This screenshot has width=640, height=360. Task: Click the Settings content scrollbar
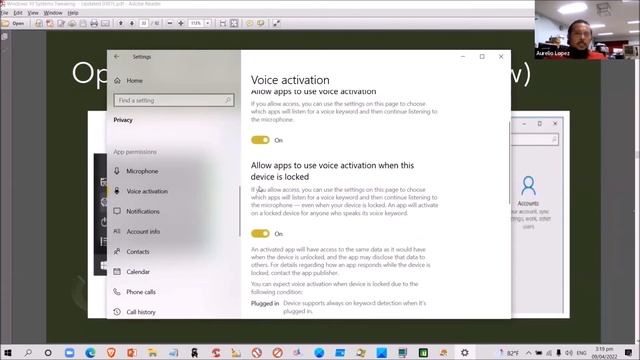pos(509,163)
